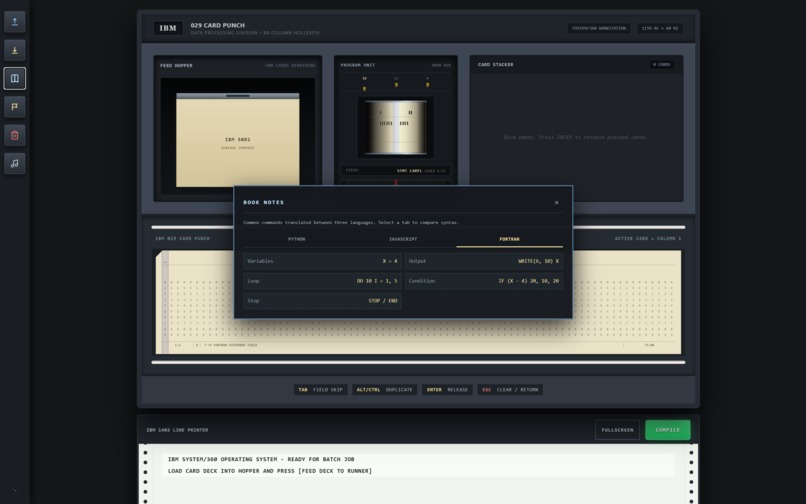The image size is (806, 504).
Task: Click the Active Card Column 1 indicator
Action: tap(648, 239)
